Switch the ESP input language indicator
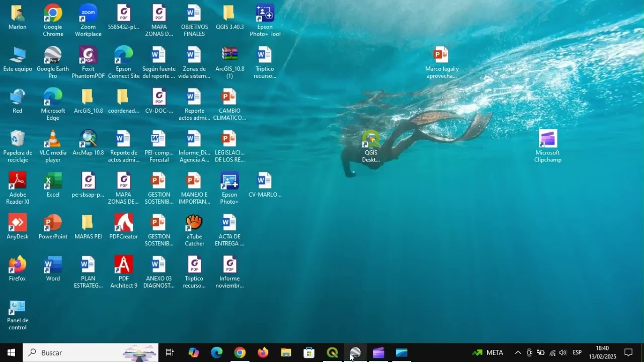This screenshot has width=644, height=362. tap(577, 352)
